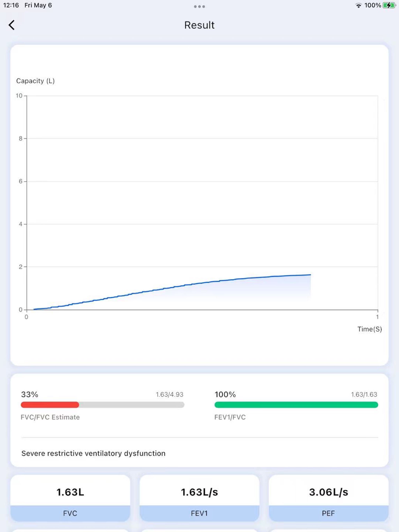Open the FEV1 1.63L/s card

tap(199, 498)
